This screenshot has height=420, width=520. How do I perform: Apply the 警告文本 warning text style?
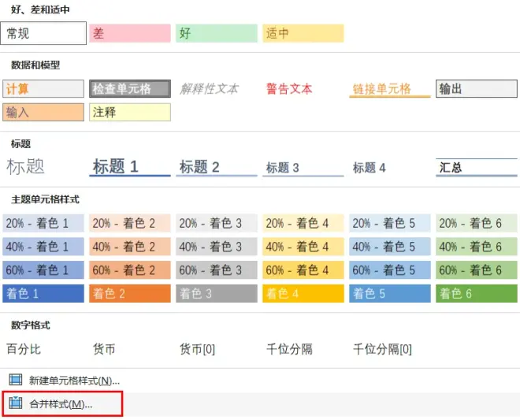289,88
